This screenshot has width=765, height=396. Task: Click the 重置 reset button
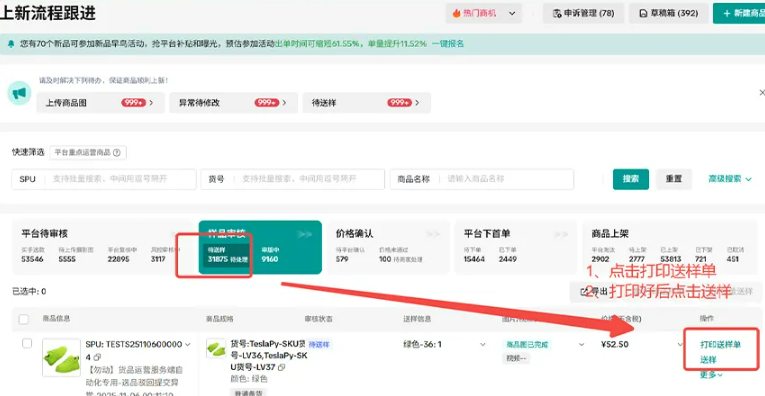coord(674,179)
